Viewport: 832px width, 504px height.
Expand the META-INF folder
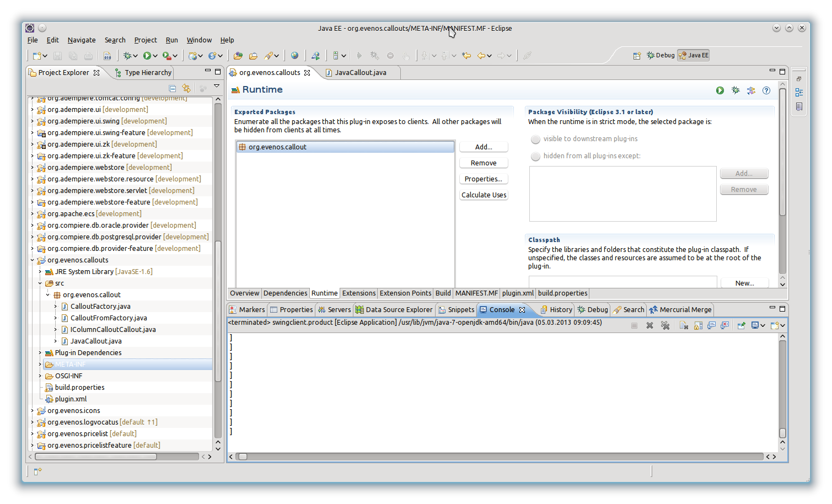(40, 364)
